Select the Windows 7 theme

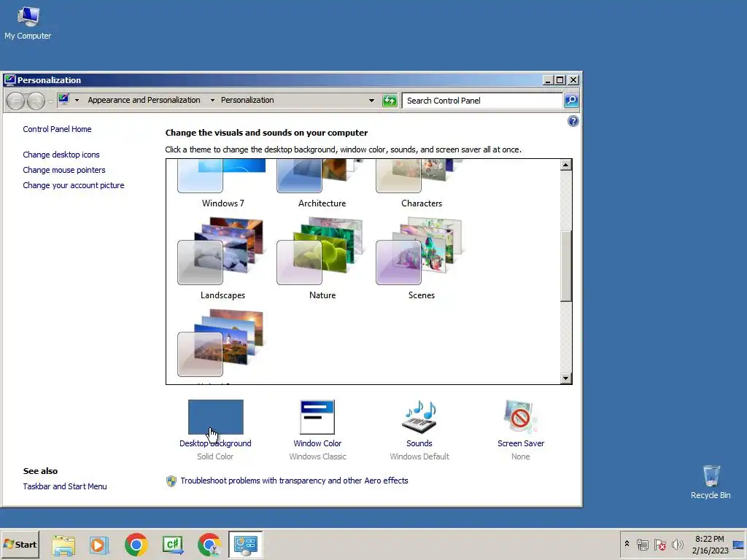222,184
